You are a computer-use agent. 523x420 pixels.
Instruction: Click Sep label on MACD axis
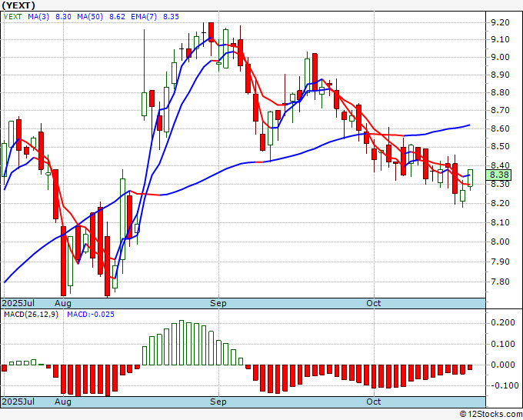point(218,402)
